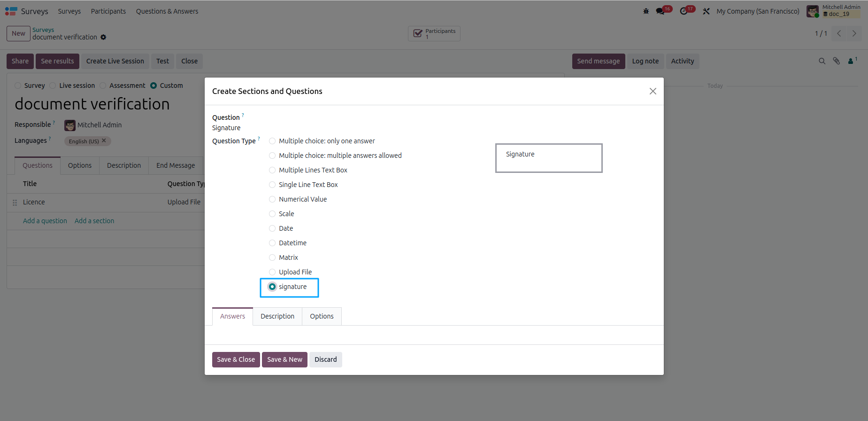This screenshot has height=421, width=868.
Task: Grab the drag handle of Licence row
Action: point(15,203)
